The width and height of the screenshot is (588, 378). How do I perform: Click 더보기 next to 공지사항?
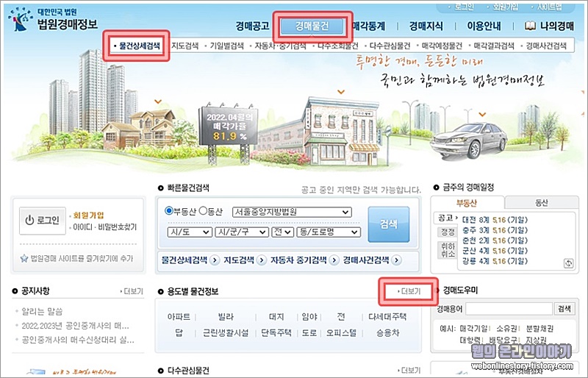point(132,291)
